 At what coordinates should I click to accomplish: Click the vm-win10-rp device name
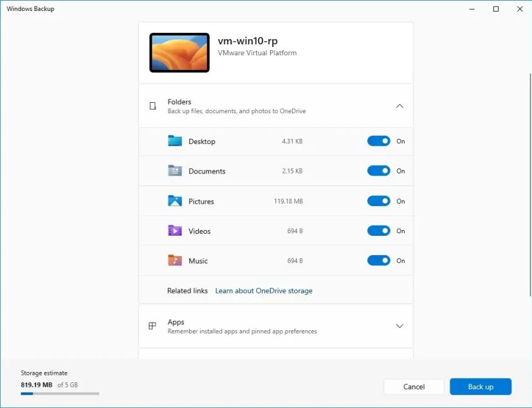click(248, 41)
